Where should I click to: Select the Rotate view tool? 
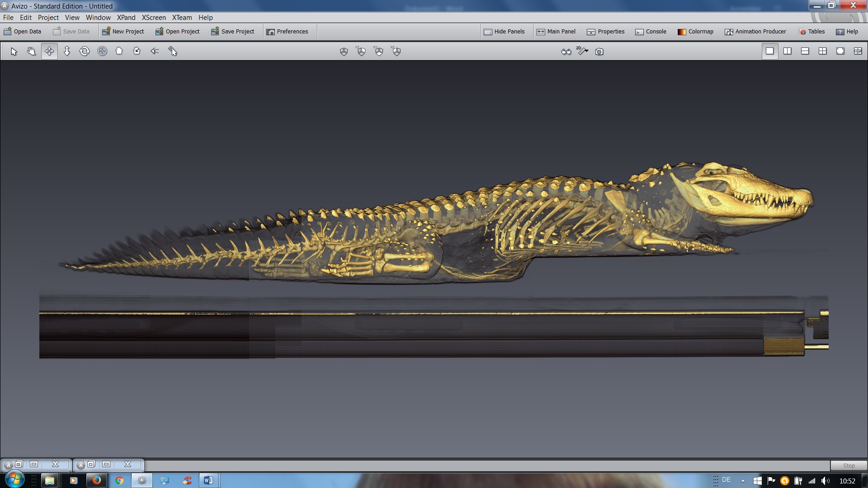[84, 51]
